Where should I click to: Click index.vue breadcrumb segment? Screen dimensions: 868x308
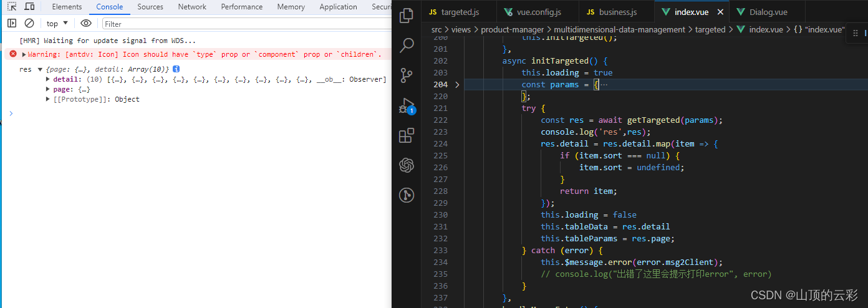(759, 29)
